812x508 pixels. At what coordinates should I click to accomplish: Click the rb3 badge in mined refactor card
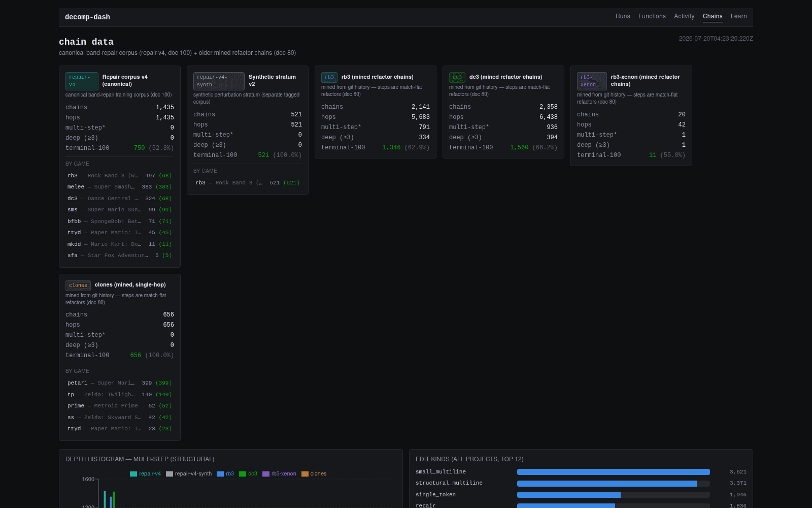[x=329, y=77]
